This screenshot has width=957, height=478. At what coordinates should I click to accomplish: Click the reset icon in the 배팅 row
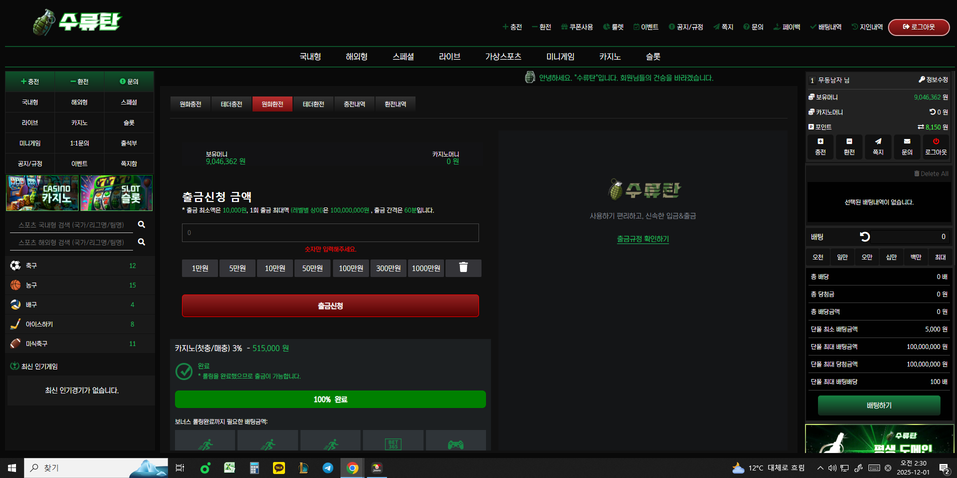point(865,237)
